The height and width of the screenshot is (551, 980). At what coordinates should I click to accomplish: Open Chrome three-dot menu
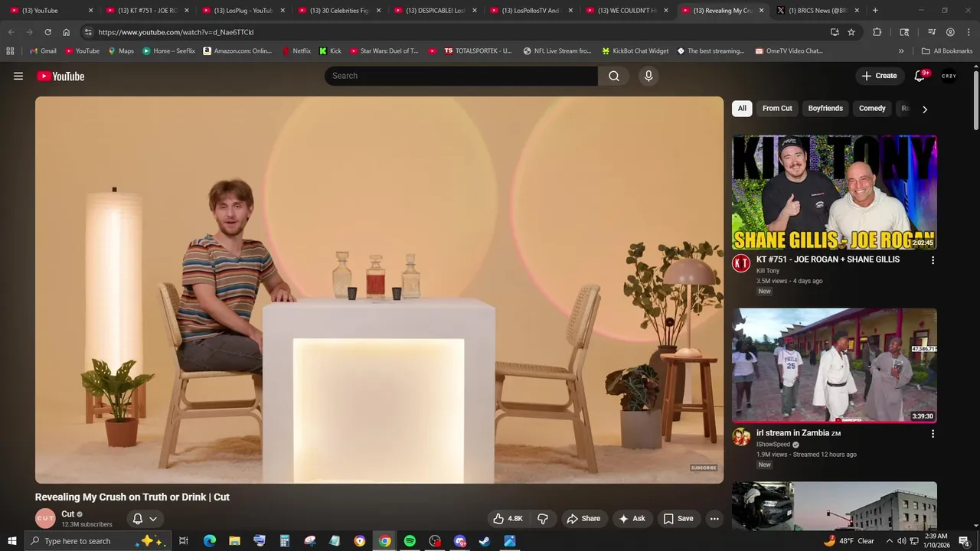coord(968,32)
